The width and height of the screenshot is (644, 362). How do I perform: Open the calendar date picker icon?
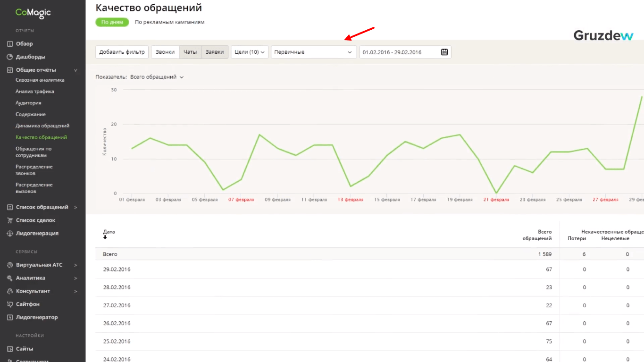coord(444,52)
